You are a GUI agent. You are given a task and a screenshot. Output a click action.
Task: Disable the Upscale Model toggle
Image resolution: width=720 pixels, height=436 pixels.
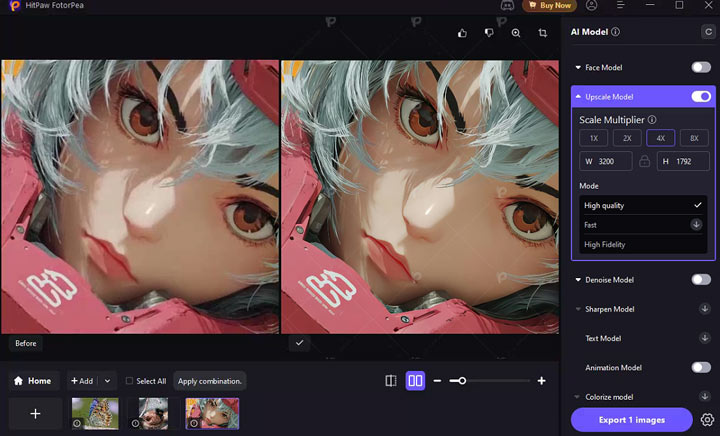point(701,96)
